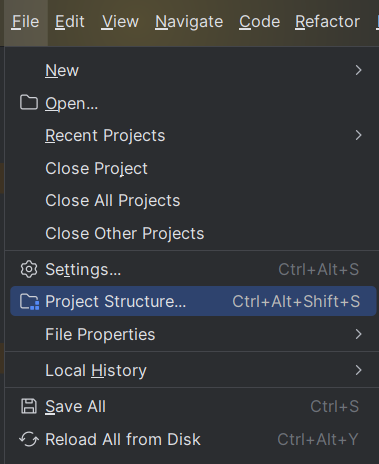Viewport: 379px width, 464px height.
Task: Click the Project Structure folder icon
Action: coord(29,302)
